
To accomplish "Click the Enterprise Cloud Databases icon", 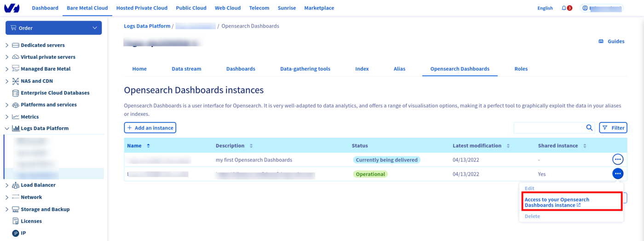I will pos(16,93).
